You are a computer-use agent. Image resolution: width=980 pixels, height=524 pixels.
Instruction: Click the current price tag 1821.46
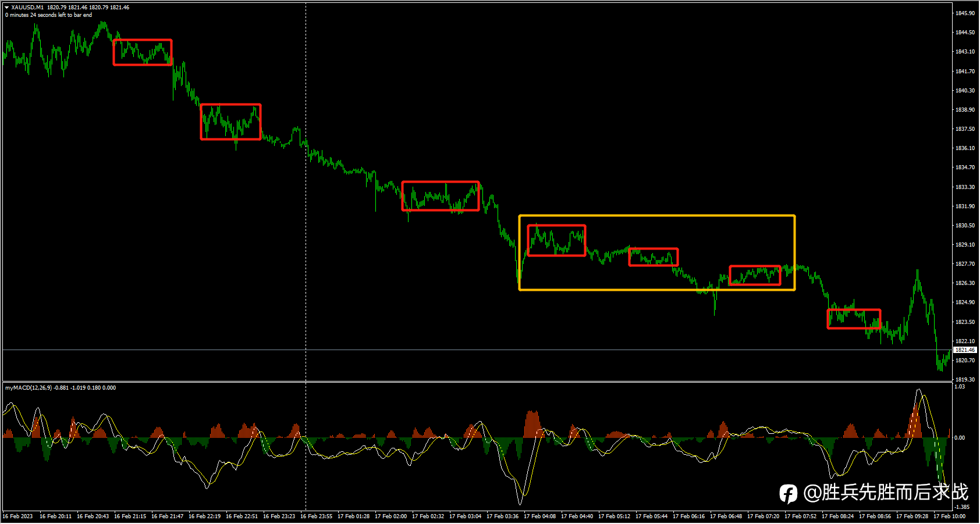(x=965, y=350)
